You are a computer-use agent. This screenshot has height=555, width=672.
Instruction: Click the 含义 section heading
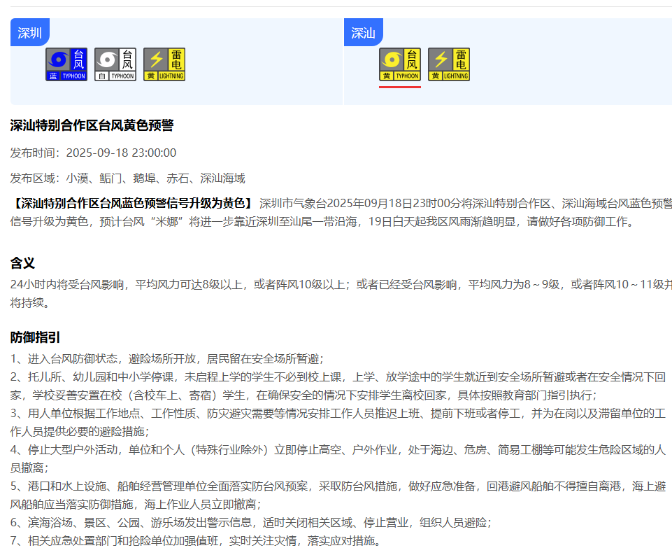[x=23, y=263]
